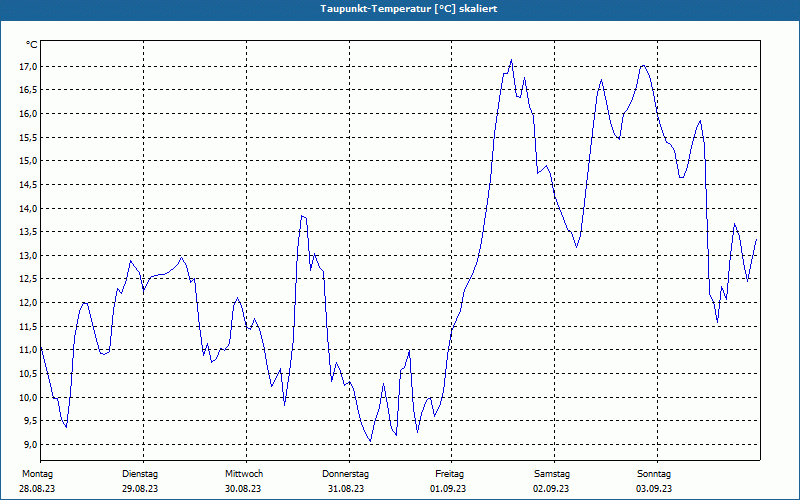Click the 12,0 axis label
800x500 pixels.
[30, 303]
